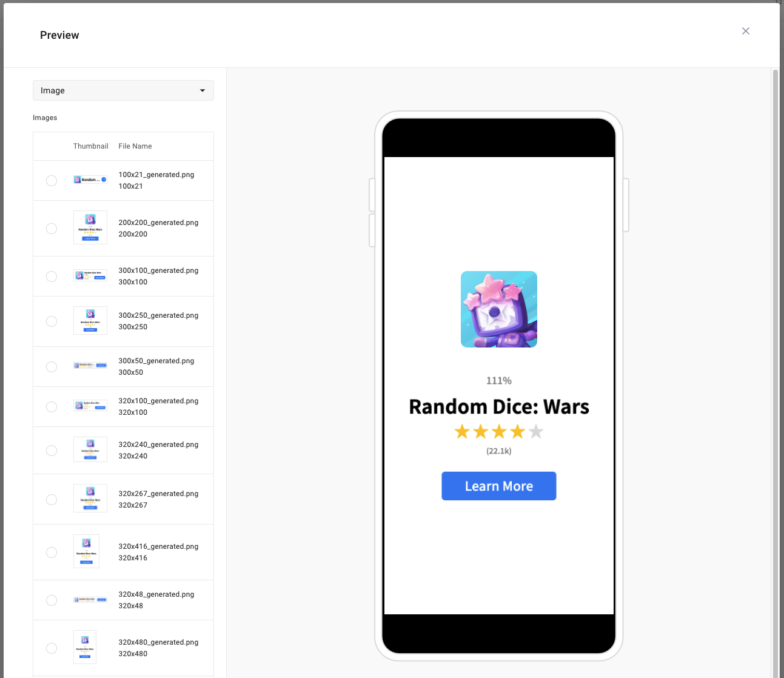Select radio button for 320x100_generated.png
Screen dimensions: 784x678
click(52, 407)
